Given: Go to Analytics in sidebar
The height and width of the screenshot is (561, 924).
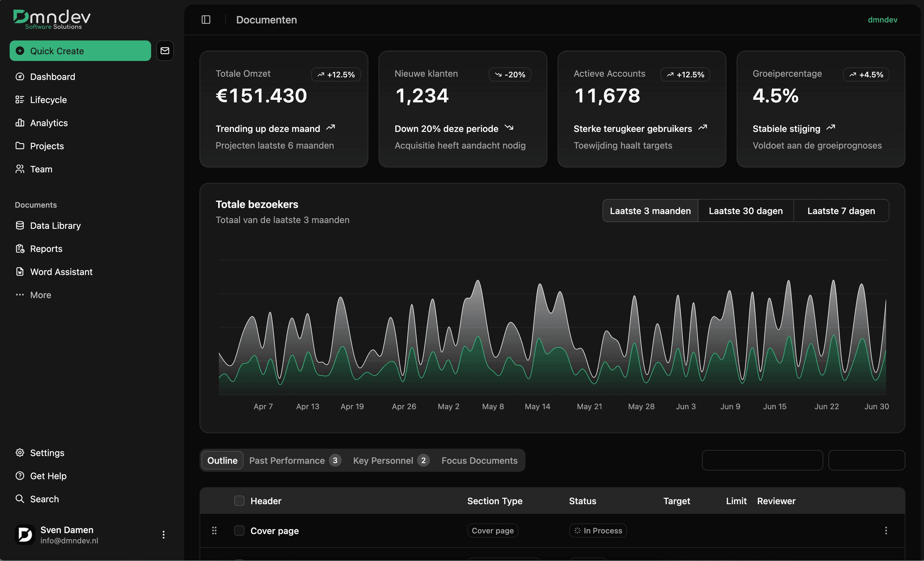Looking at the screenshot, I should point(49,123).
